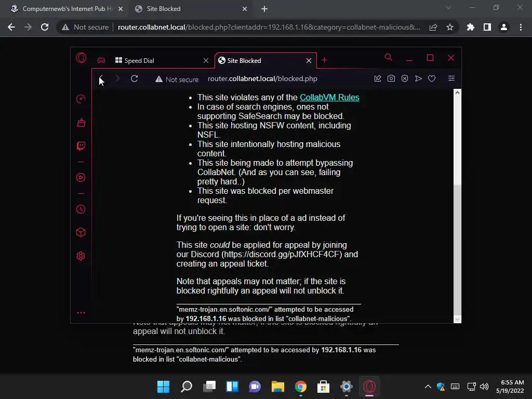Go back in Opera browser
The image size is (532, 399).
[x=101, y=79]
